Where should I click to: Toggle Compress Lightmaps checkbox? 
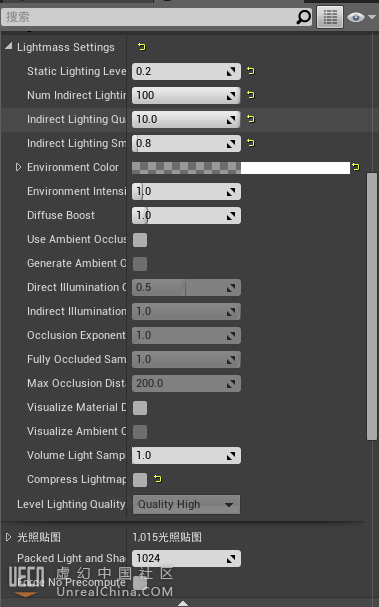tap(140, 480)
